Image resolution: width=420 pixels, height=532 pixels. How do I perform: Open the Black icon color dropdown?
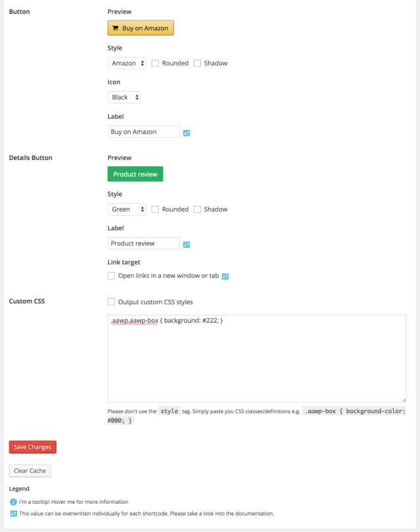(124, 97)
